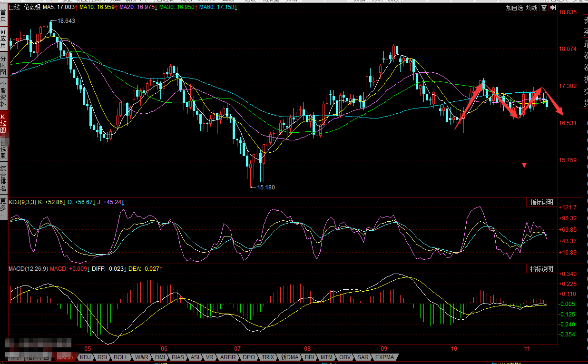Screen dimensions: 588x364
Task: Open 综合排名 ranking sidebar tab
Action: tap(3, 178)
